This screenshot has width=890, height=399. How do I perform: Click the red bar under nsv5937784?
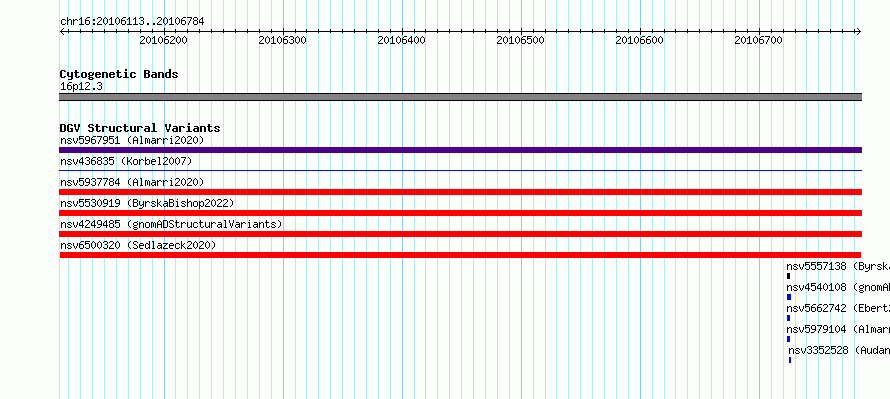tap(460, 192)
